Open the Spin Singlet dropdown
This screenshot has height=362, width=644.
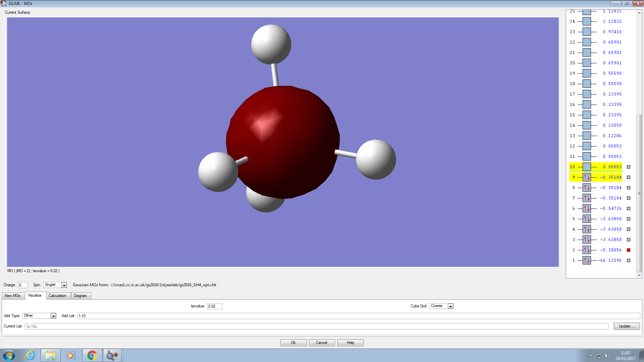(x=64, y=285)
